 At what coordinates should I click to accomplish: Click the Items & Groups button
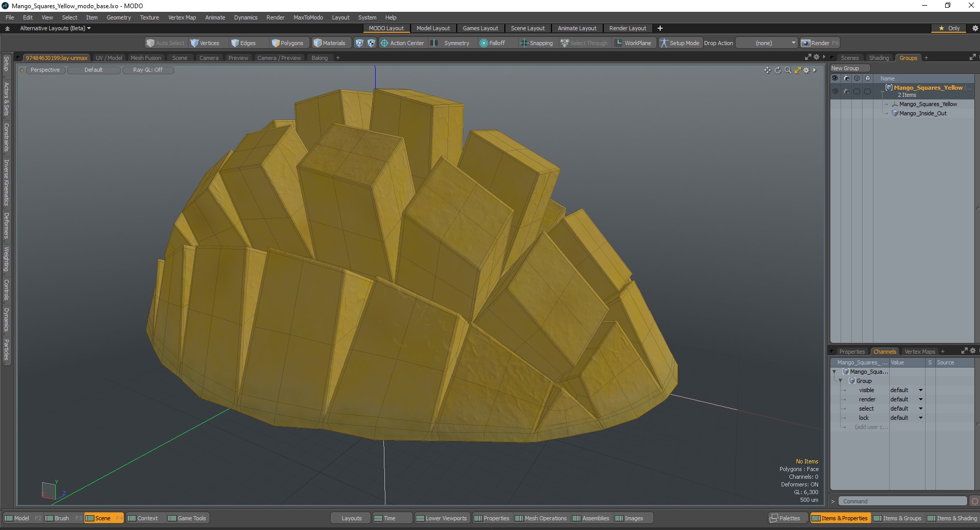click(x=897, y=518)
